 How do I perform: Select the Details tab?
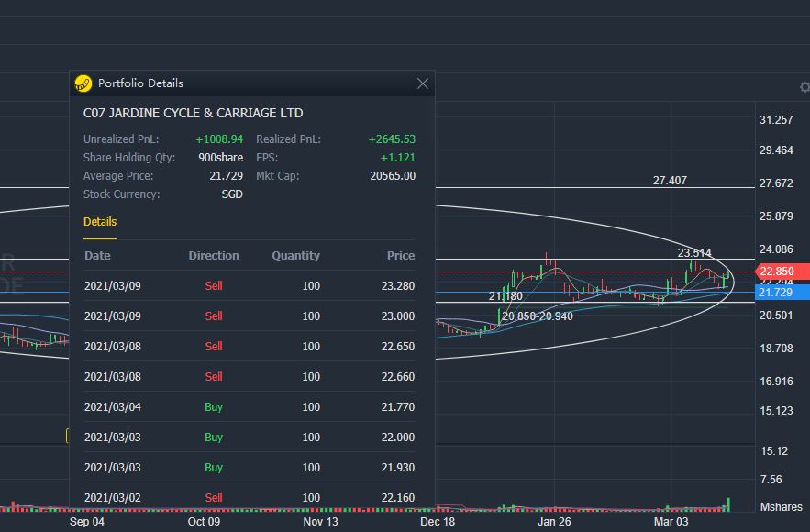coord(100,222)
